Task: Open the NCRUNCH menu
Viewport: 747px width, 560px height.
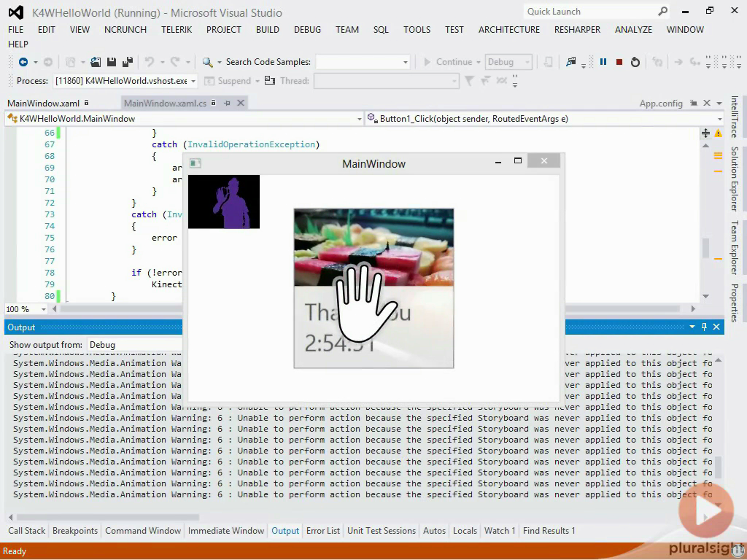Action: click(x=125, y=29)
